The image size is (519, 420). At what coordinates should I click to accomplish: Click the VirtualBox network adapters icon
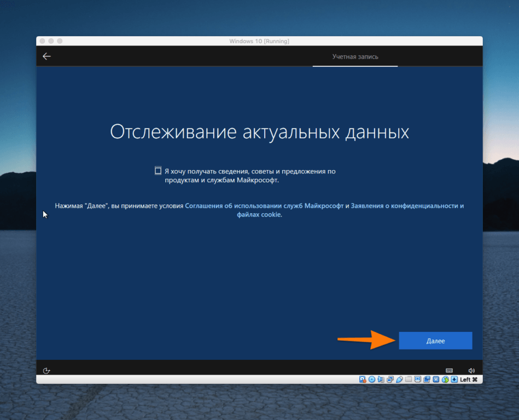pos(390,380)
